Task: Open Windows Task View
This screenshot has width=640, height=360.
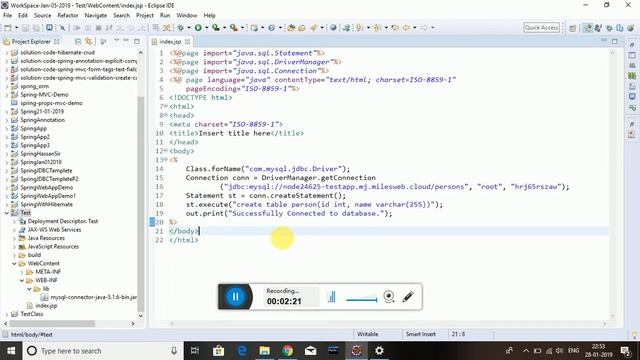Action: [x=195, y=351]
